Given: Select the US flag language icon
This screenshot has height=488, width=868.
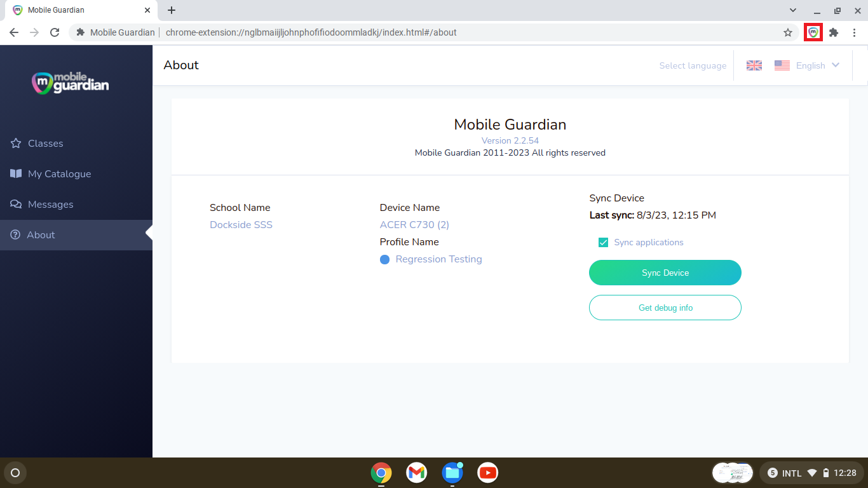Looking at the screenshot, I should click(x=782, y=65).
